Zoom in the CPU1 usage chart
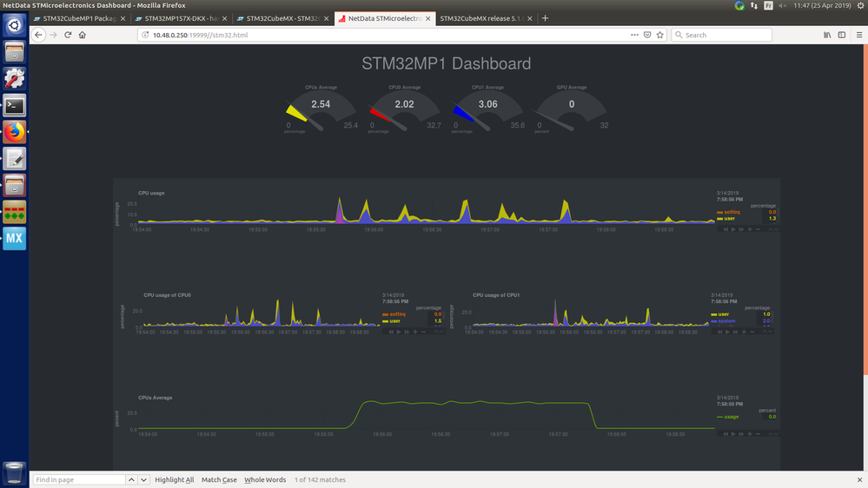The height and width of the screenshot is (488, 868). (x=744, y=332)
